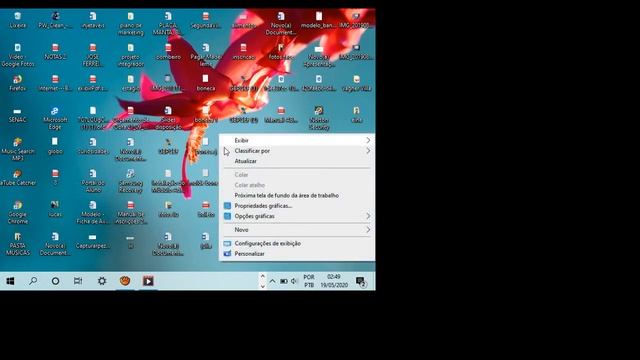Select the plano de marketing file
Image resolution: width=640 pixels, height=360 pixels.
[131, 23]
